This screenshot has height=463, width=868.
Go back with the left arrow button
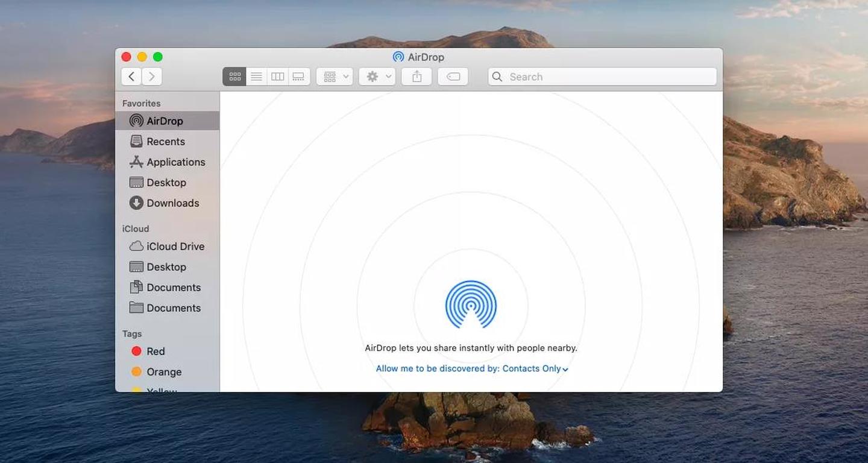point(131,77)
